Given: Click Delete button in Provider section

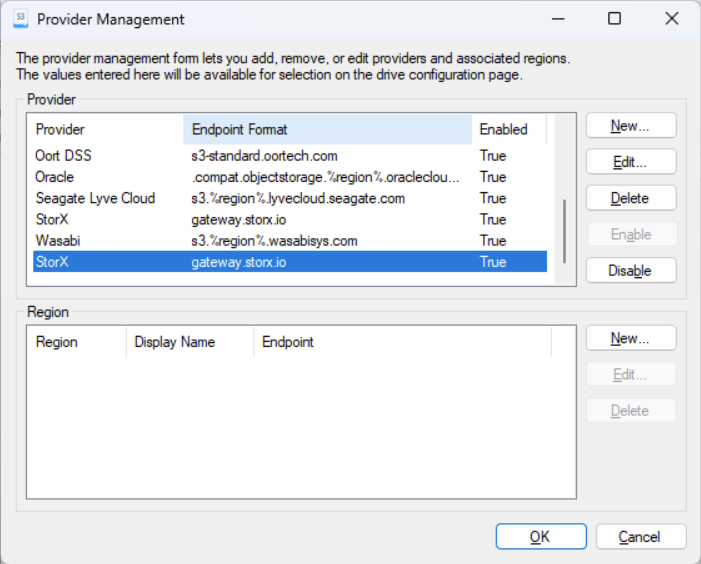Looking at the screenshot, I should coord(631,198).
